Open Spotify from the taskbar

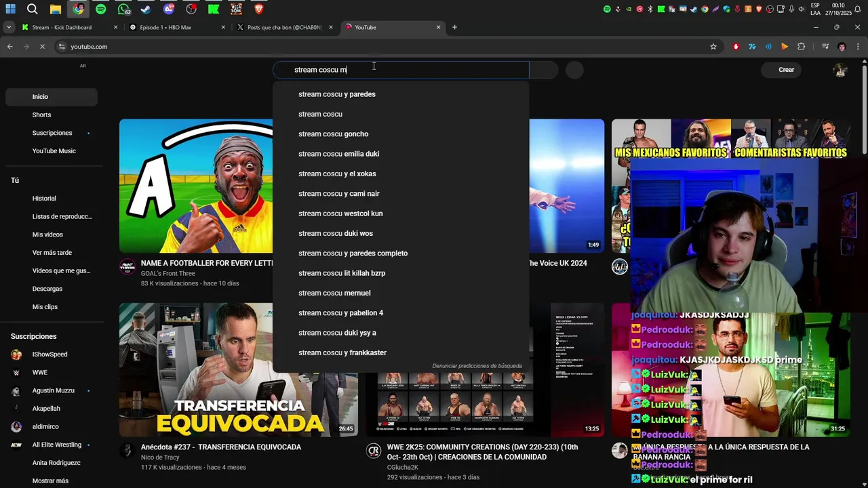point(100,9)
